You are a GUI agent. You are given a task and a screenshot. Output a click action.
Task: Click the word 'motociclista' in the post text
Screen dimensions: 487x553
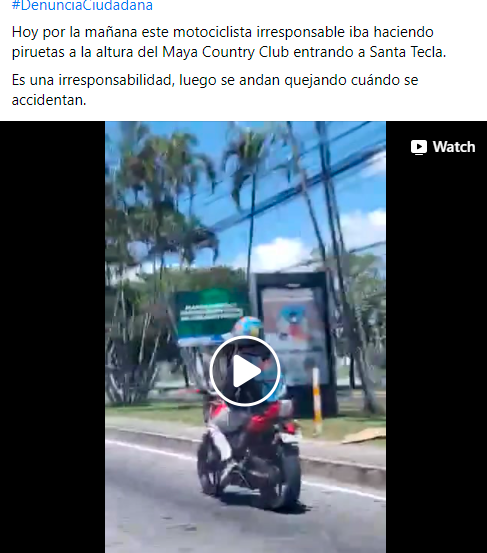[212, 32]
